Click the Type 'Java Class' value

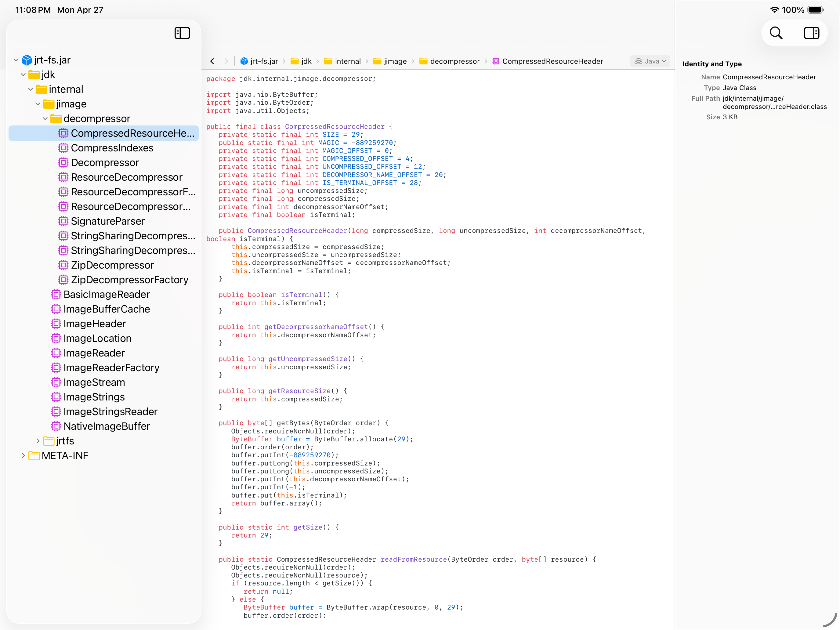739,88
